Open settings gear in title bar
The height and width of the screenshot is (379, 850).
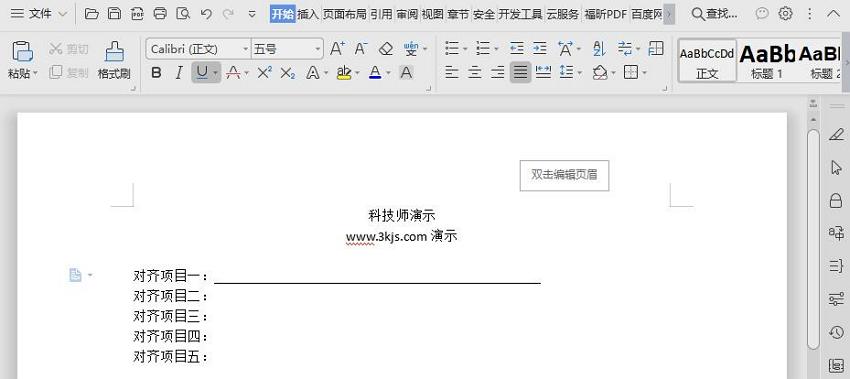(x=785, y=14)
